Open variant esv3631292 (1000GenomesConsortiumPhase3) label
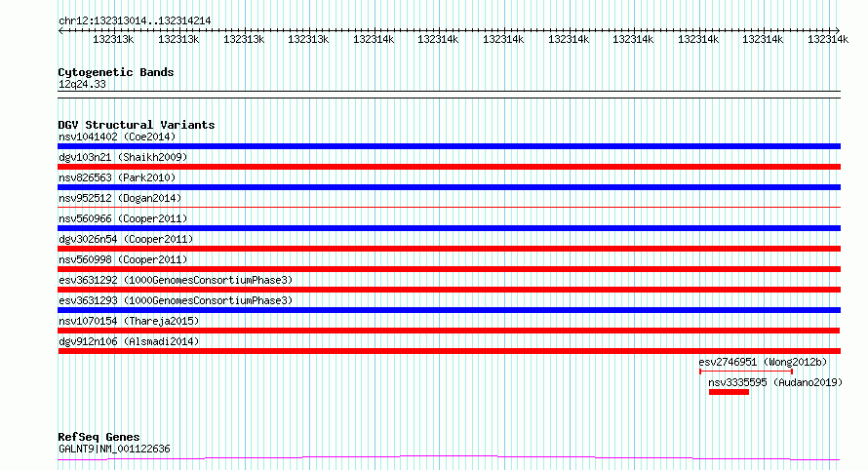Image resolution: width=868 pixels, height=470 pixels. pos(176,280)
